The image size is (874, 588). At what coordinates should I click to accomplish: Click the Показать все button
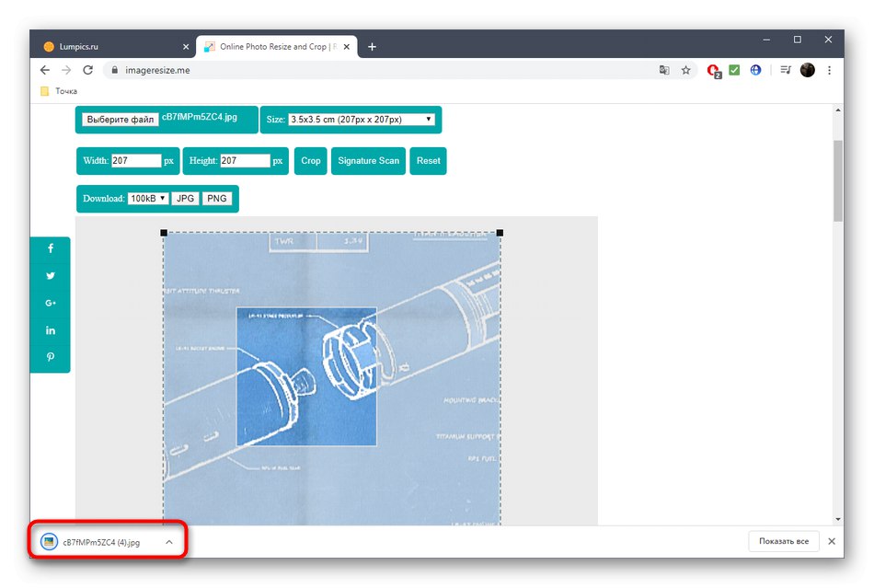[783, 541]
